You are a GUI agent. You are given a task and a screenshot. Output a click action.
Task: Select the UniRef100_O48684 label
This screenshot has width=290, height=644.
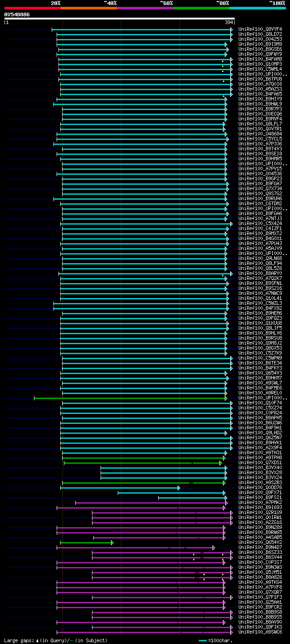tap(260, 134)
